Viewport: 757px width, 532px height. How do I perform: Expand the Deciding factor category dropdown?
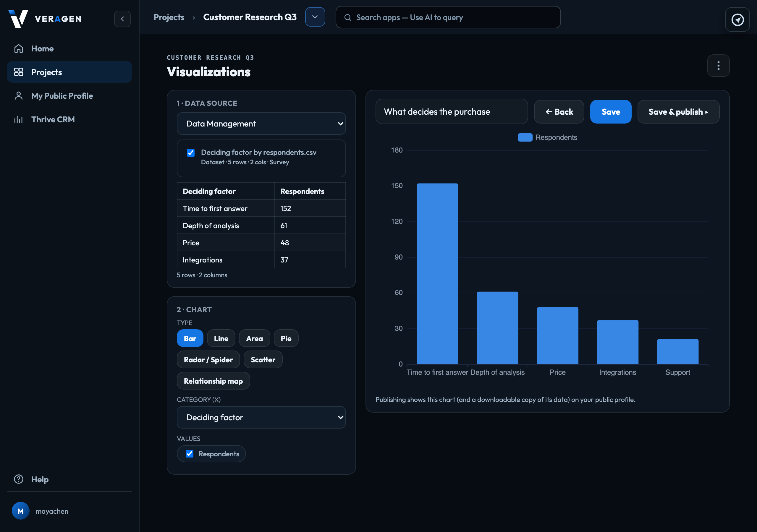point(261,417)
